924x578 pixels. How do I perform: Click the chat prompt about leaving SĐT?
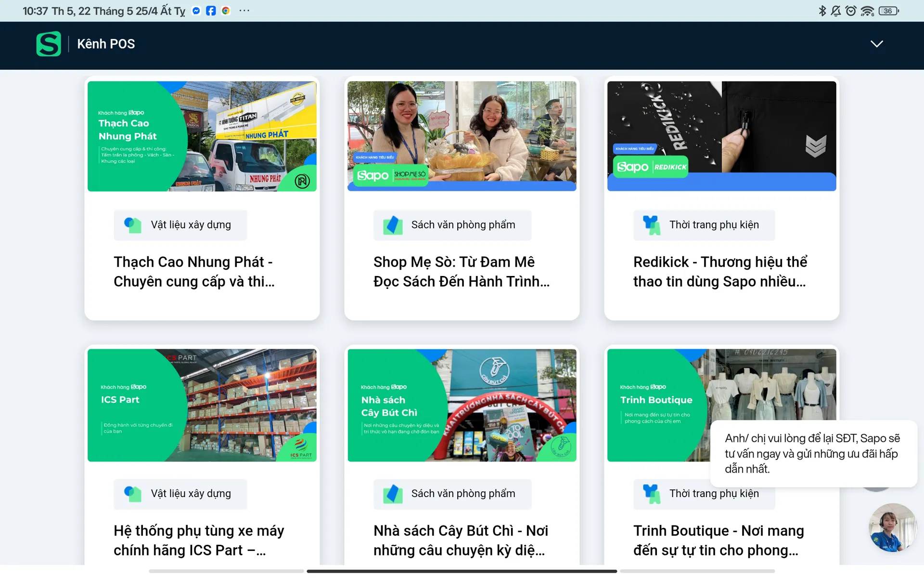coord(813,453)
